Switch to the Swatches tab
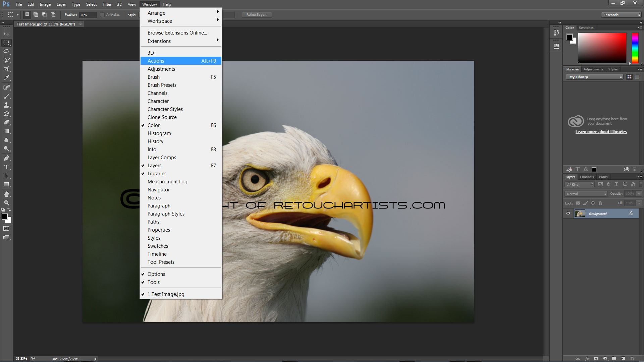Image resolution: width=644 pixels, height=362 pixels. [586, 28]
